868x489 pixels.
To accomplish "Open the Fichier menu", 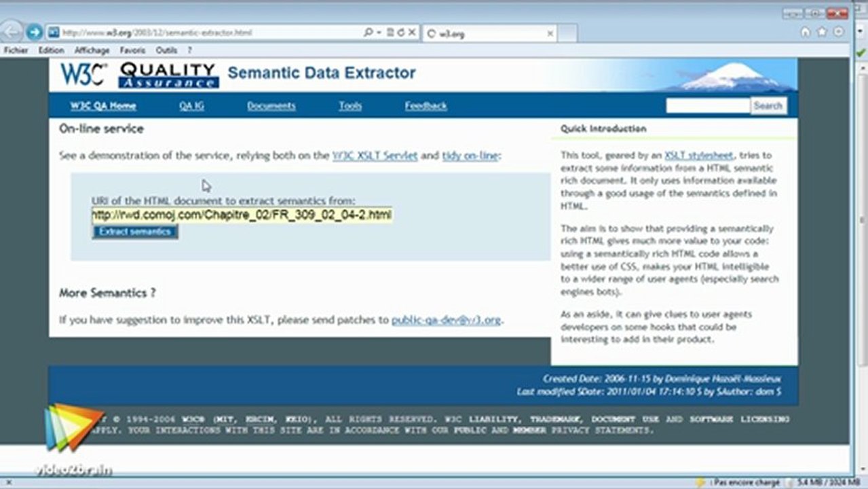I will [x=16, y=50].
